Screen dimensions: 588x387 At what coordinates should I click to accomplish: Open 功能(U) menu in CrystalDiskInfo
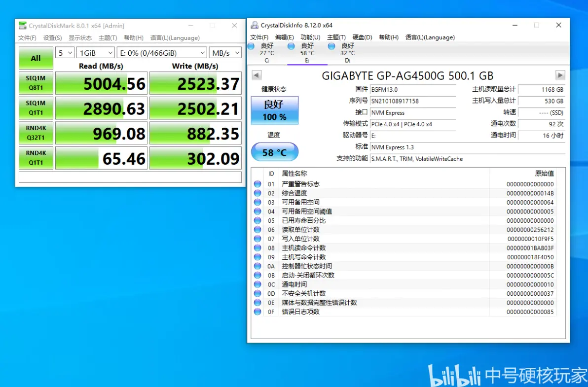pos(310,37)
